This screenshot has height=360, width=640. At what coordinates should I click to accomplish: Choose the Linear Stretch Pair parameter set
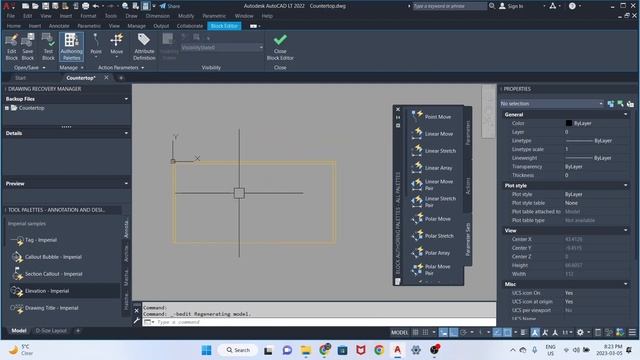click(x=433, y=202)
